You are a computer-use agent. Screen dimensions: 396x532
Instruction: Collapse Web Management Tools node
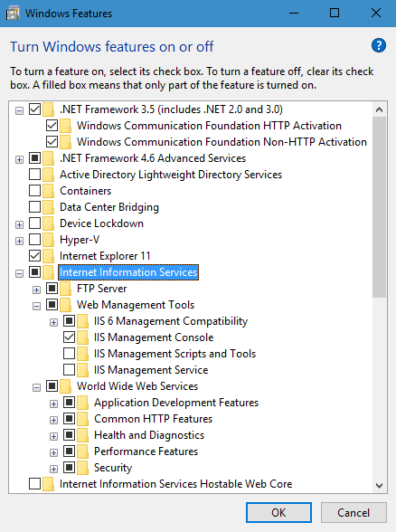click(x=36, y=307)
